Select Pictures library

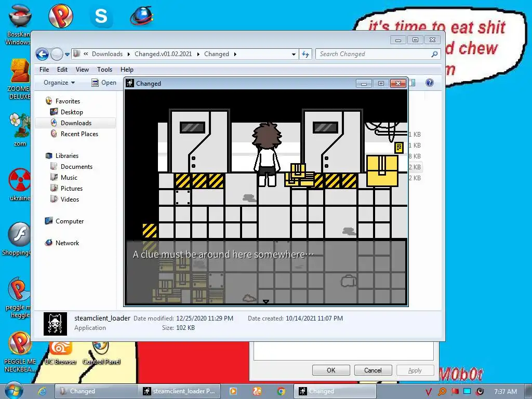click(x=71, y=188)
